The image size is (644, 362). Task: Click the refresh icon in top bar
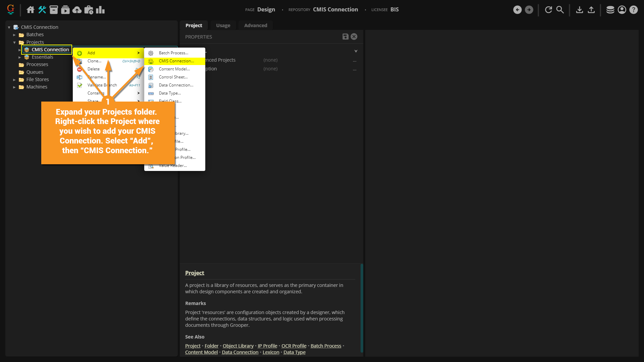[548, 10]
